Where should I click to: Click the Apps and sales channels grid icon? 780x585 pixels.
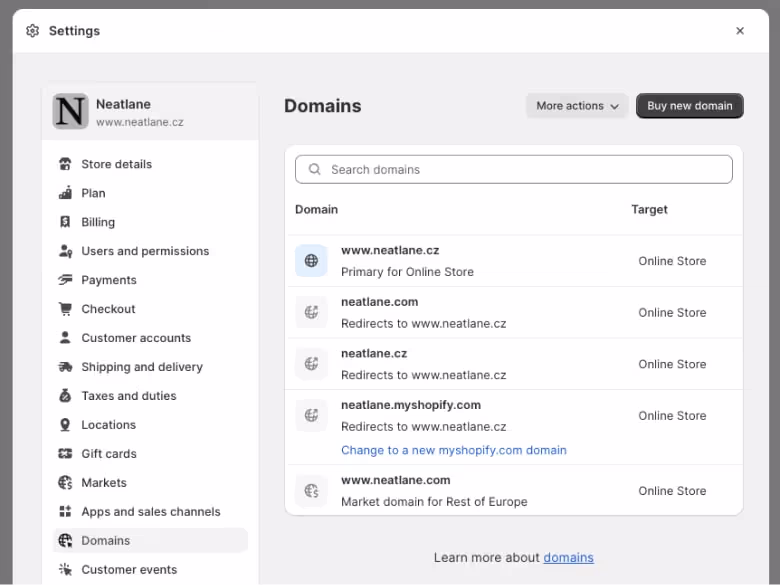[x=65, y=511]
